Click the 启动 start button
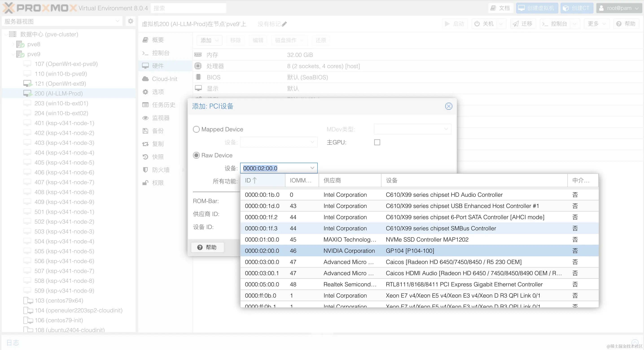This screenshot has height=350, width=644. tap(455, 24)
